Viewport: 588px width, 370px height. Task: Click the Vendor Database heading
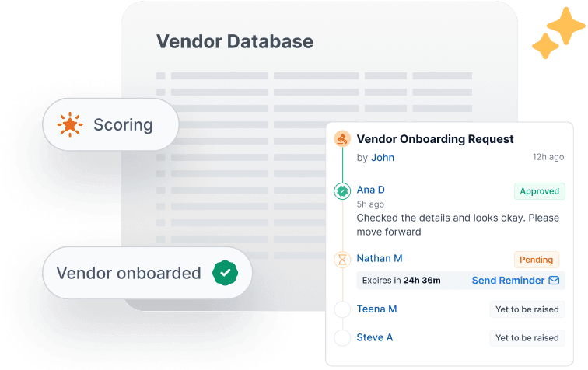(x=235, y=41)
